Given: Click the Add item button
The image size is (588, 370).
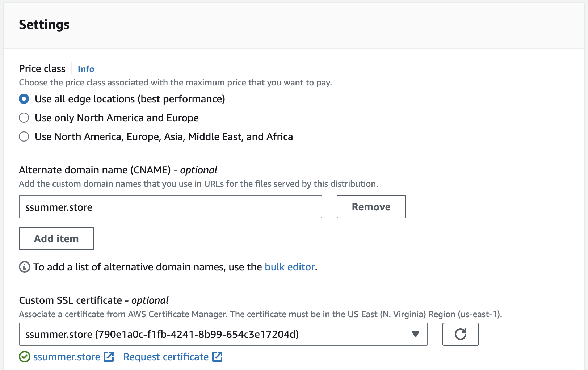Looking at the screenshot, I should (x=56, y=239).
